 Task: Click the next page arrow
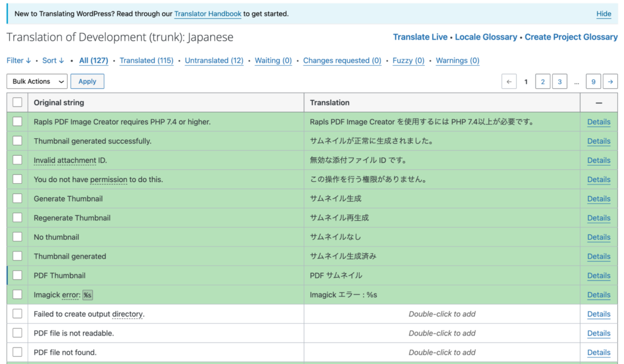610,81
